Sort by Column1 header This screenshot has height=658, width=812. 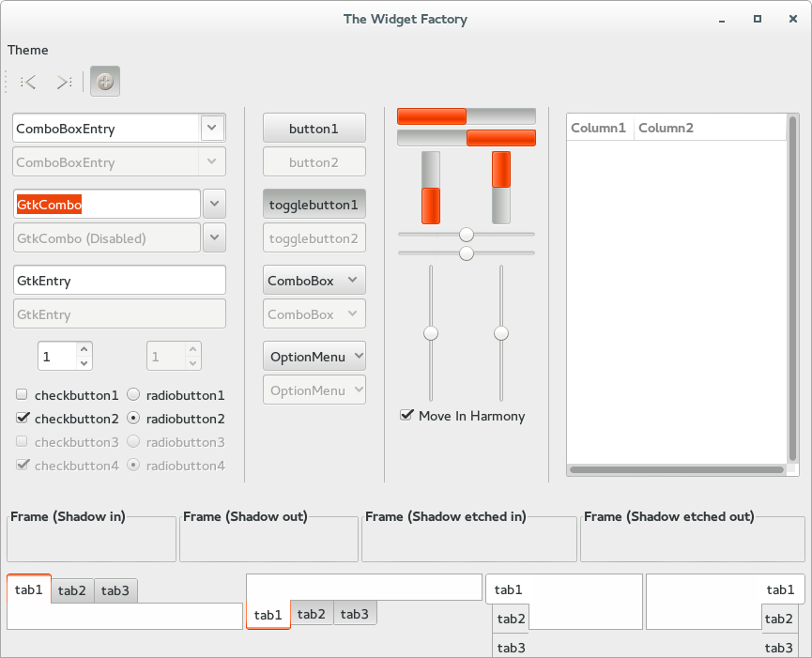point(601,128)
